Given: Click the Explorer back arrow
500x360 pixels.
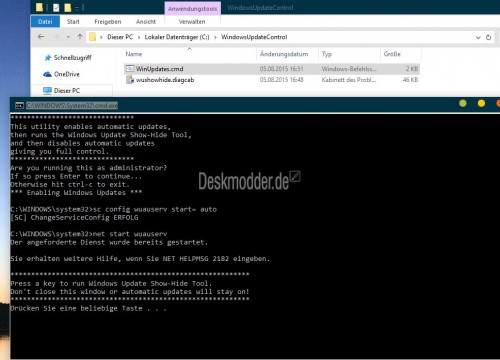Looking at the screenshot, I should coord(41,37).
